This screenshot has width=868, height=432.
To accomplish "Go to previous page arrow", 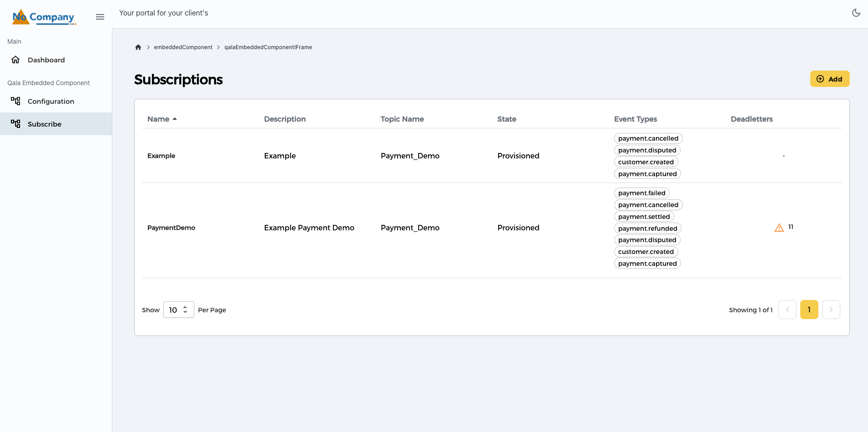I will [787, 310].
